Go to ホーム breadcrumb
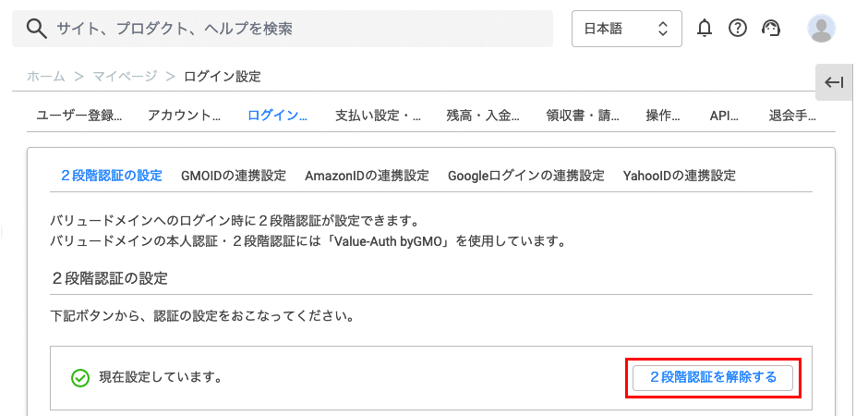Screen dimensions: 868x416 [x=46, y=77]
